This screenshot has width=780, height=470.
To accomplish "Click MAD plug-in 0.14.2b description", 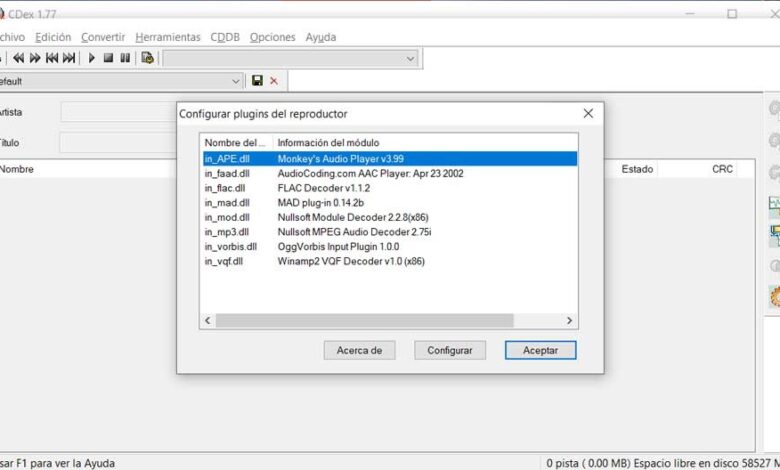I will tap(321, 203).
